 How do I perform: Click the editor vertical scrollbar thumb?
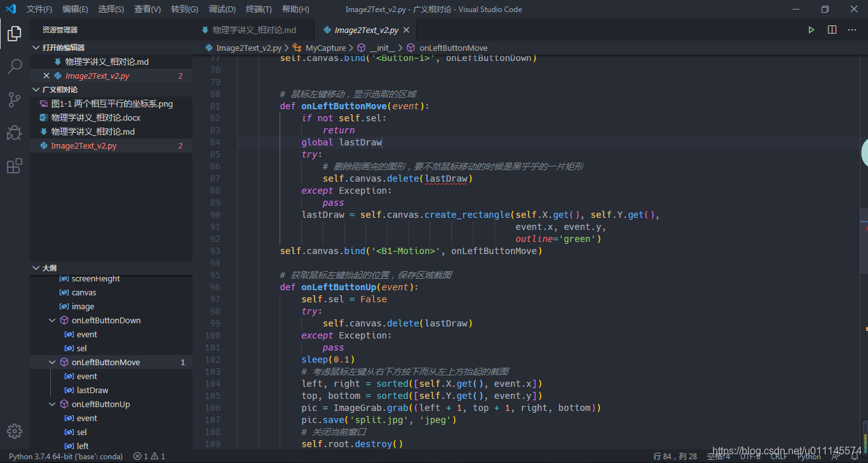864,241
